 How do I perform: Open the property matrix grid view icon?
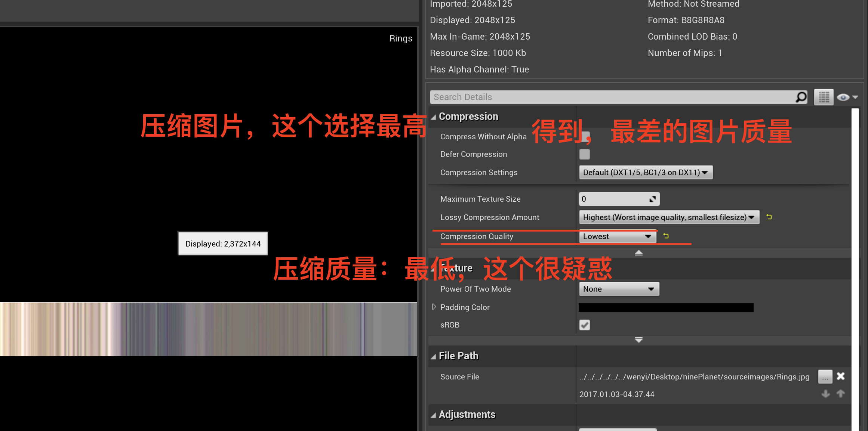tap(824, 97)
